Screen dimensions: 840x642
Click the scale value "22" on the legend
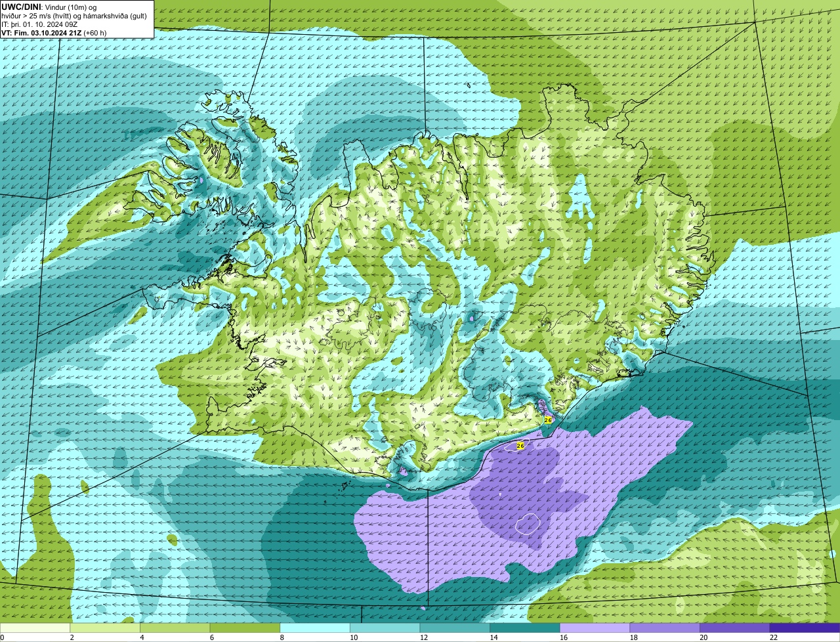click(x=773, y=637)
